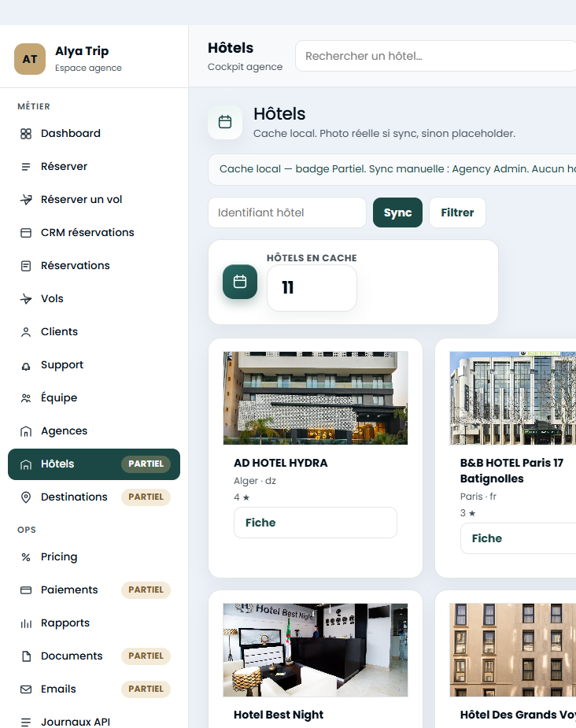Click the Filtrer button
The image size is (576, 728).
click(x=458, y=212)
